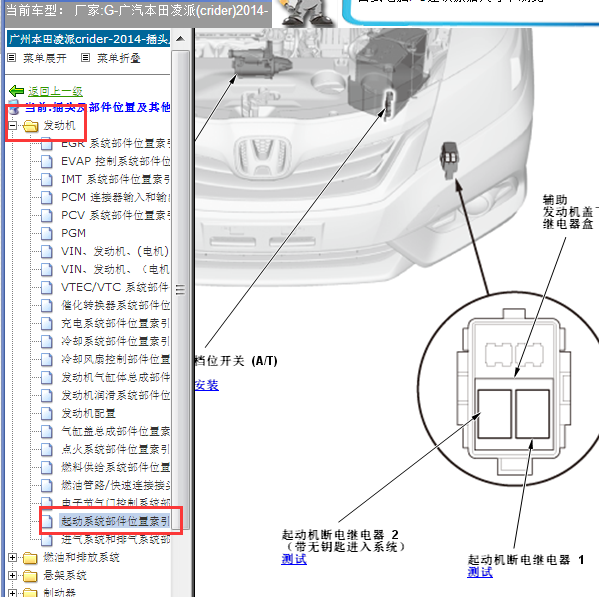Screen dimensions: 599x597
Task: Open the 冷却风扇控制部件位置 item
Action: pyautogui.click(x=115, y=359)
